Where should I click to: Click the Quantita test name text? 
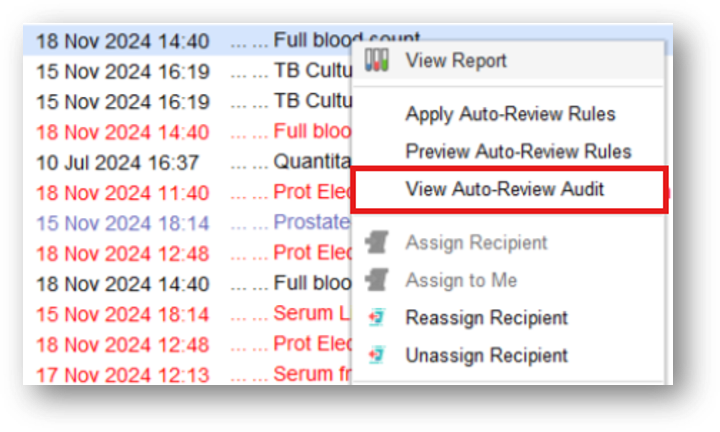313,162
